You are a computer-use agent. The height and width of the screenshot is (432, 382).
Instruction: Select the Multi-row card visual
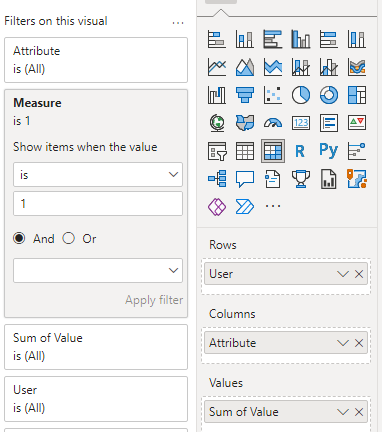[329, 123]
